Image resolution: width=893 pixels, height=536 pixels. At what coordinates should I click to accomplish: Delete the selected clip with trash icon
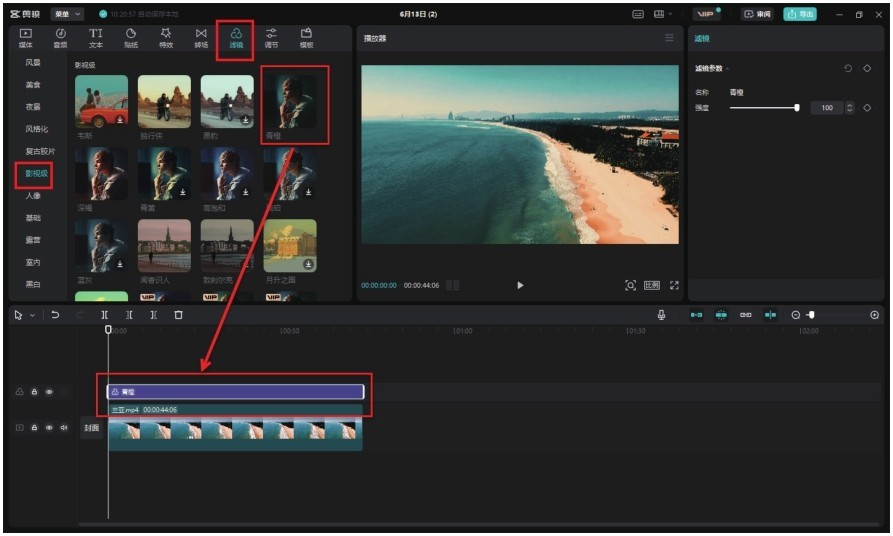(x=178, y=314)
